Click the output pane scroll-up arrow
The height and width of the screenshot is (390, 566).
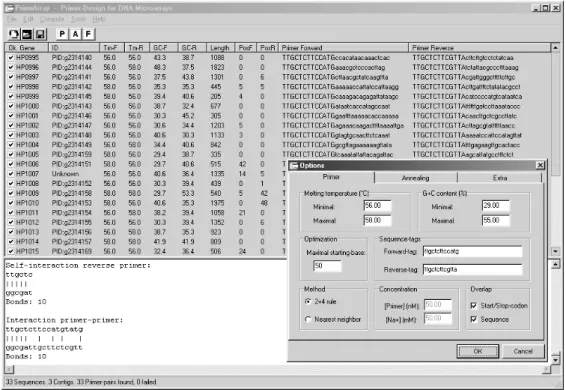coord(555,265)
